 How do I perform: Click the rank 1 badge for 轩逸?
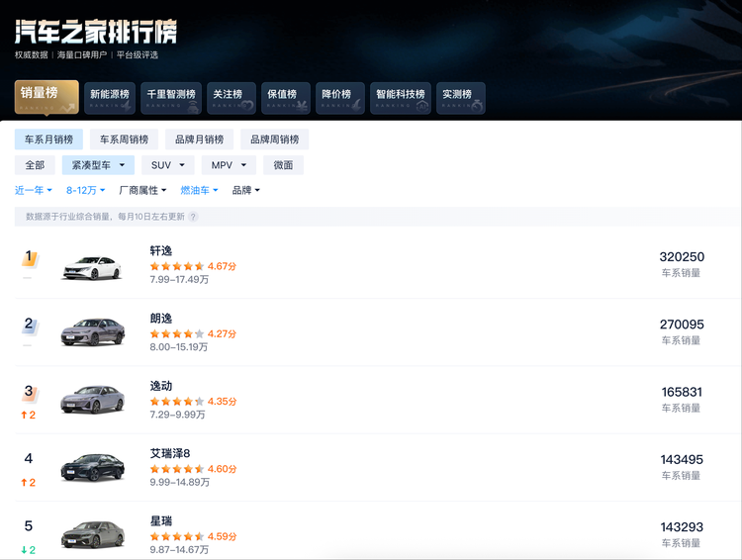(x=29, y=257)
